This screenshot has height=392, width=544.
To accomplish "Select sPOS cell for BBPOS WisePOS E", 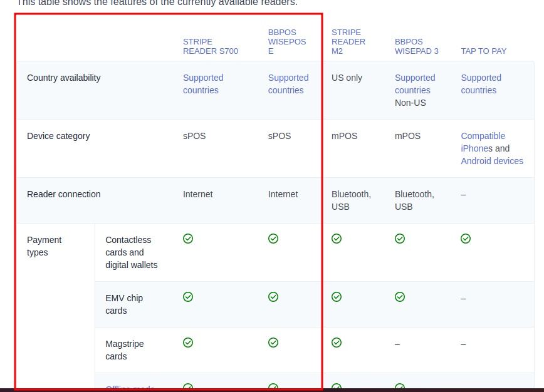I will (280, 136).
